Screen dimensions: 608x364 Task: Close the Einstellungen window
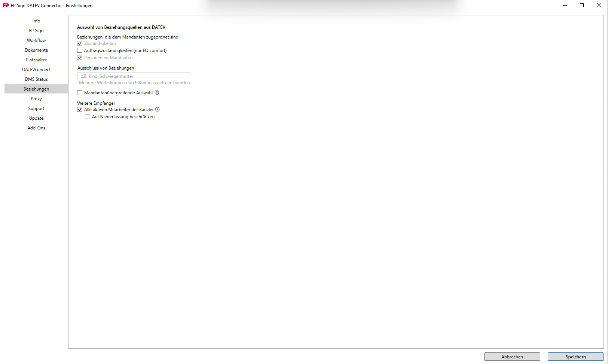[599, 5]
